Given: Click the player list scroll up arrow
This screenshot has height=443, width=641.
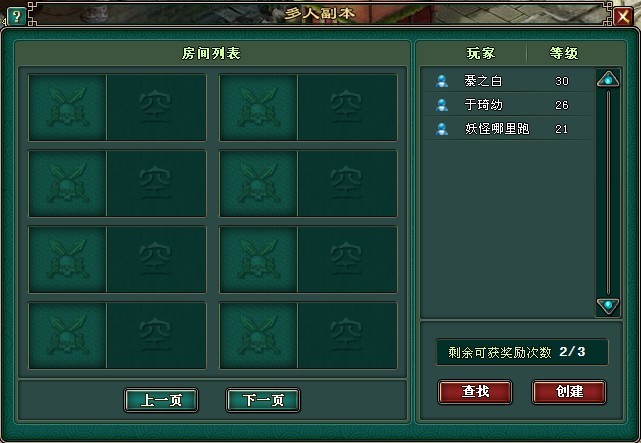Looking at the screenshot, I should click(x=608, y=79).
